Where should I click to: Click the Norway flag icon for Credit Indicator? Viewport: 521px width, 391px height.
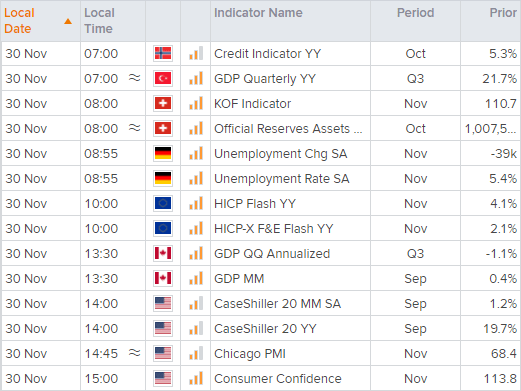click(163, 54)
